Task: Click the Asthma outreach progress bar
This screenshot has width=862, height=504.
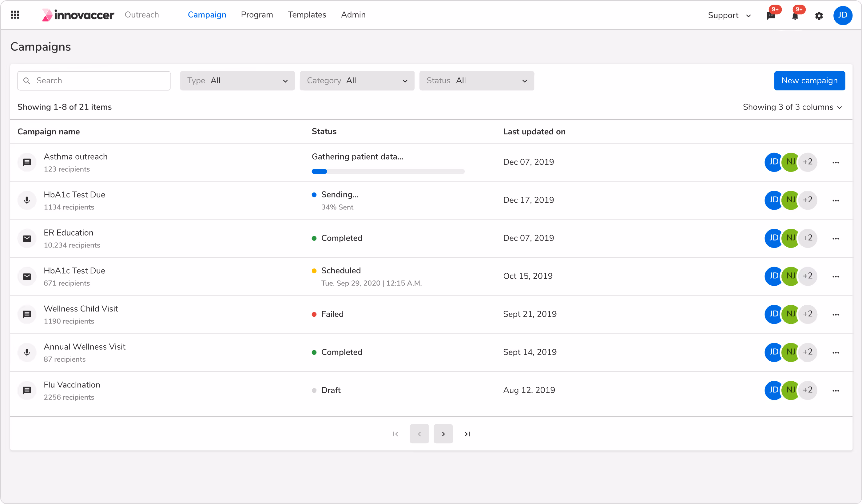Action: (388, 171)
